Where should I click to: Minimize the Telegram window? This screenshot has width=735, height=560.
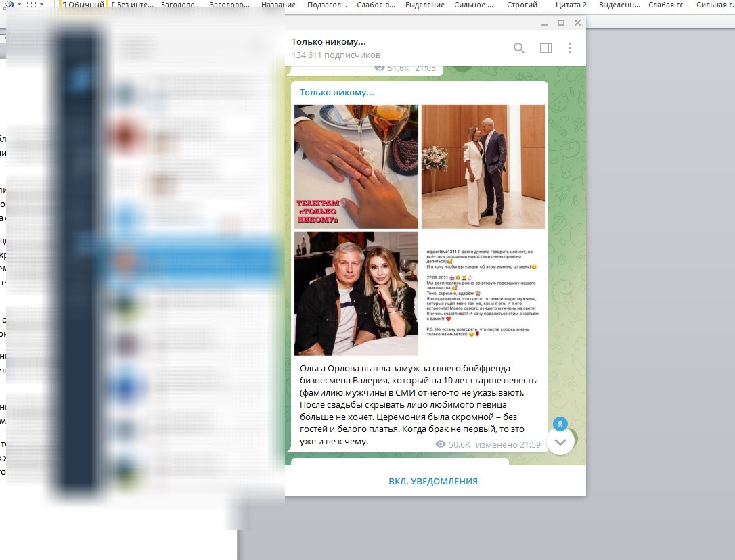544,23
